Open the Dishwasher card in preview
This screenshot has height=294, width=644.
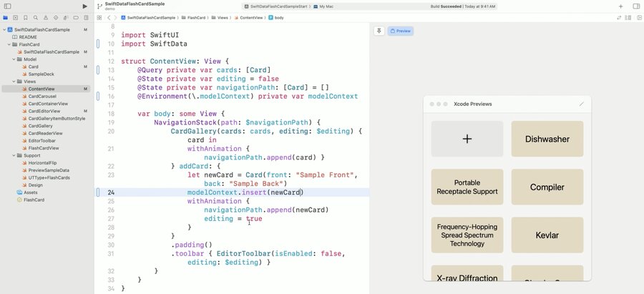(547, 139)
